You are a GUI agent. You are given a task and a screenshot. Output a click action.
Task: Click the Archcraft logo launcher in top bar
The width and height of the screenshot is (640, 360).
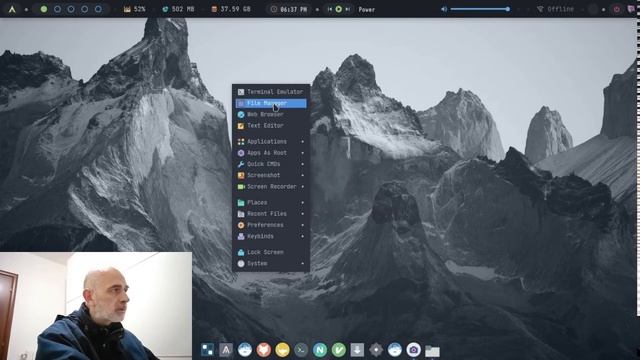[12, 9]
